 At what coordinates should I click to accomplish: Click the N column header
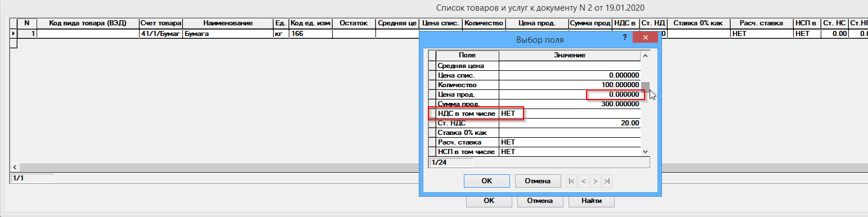[x=27, y=23]
